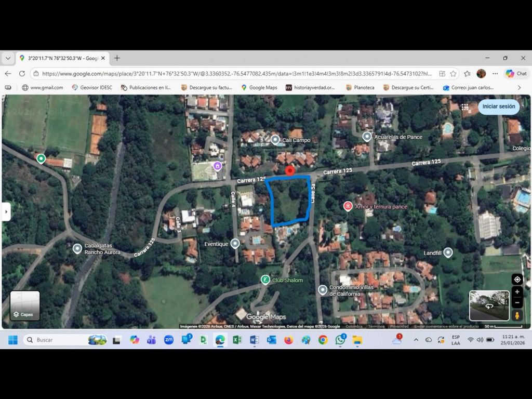The width and height of the screenshot is (532, 399).
Task: Click the red location pin marker
Action: pos(290,171)
